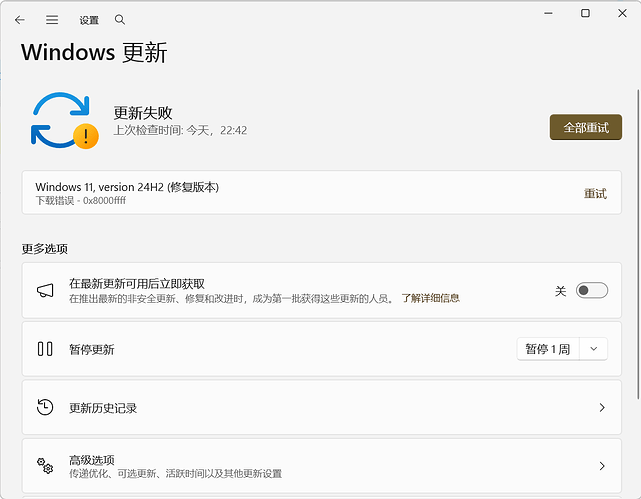Click the 更新失败 heading
Viewport: 641px width, 499px height.
143,113
